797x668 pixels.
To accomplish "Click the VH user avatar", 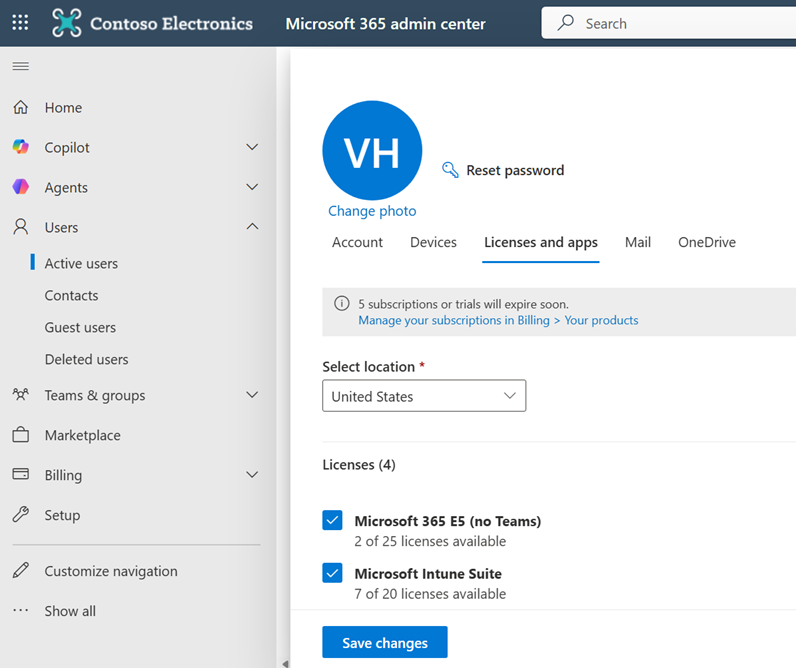I will tap(372, 150).
